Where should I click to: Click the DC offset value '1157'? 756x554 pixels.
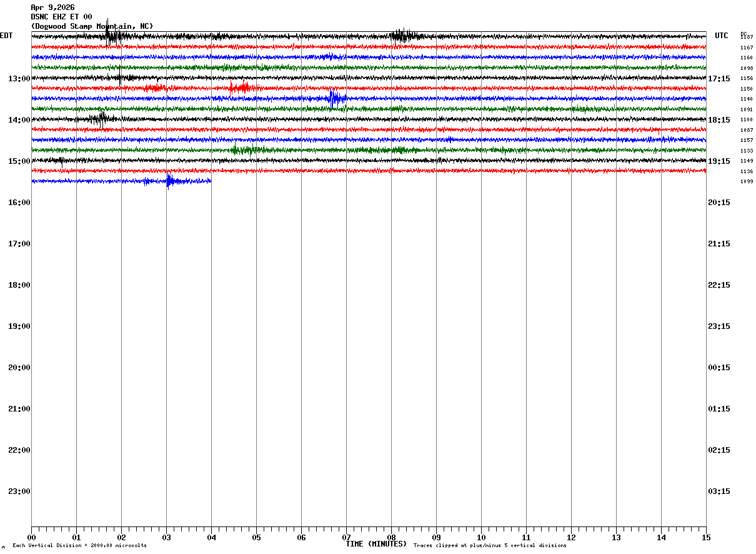click(747, 140)
